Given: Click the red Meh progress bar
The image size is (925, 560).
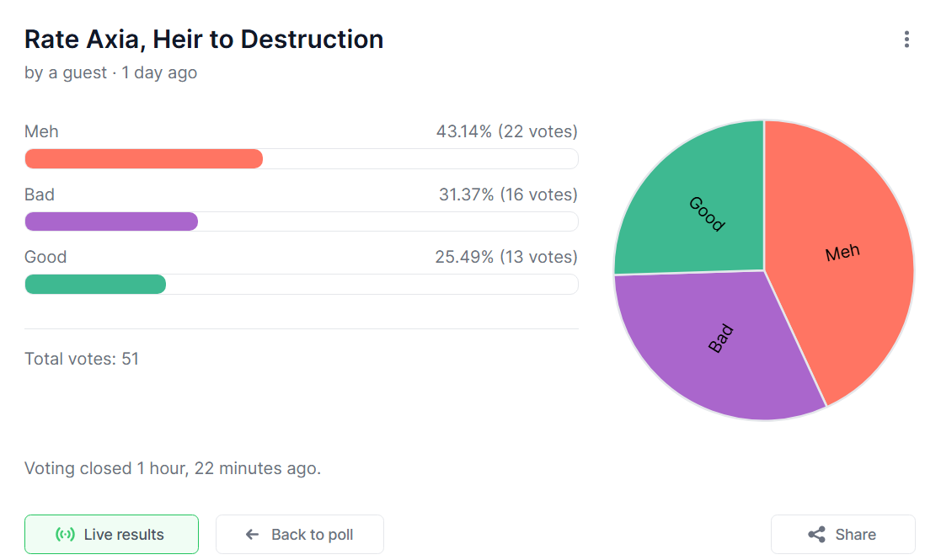Looking at the screenshot, I should click(144, 159).
